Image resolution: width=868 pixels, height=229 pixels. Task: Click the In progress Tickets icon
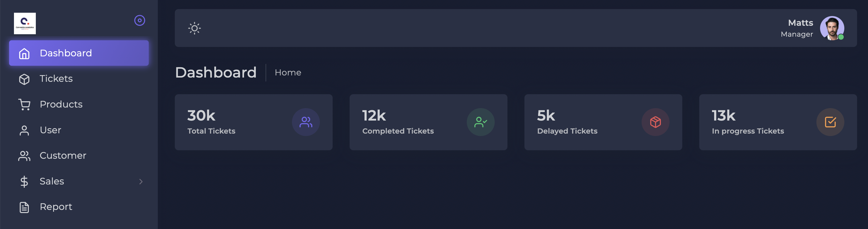click(830, 122)
